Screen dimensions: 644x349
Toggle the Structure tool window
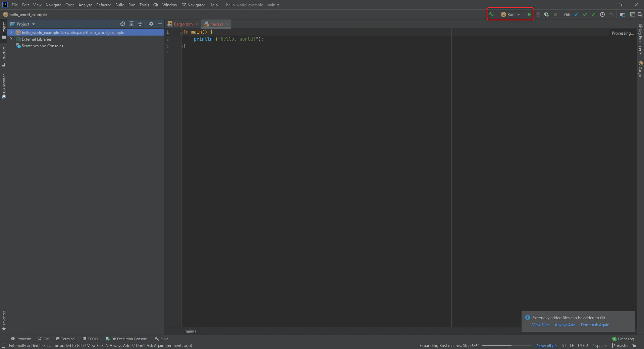[x=4, y=56]
